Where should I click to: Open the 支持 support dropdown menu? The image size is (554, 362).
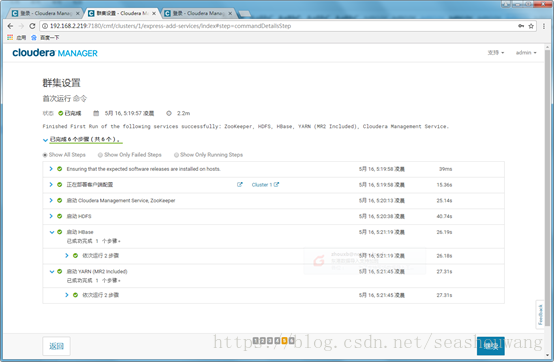click(496, 53)
